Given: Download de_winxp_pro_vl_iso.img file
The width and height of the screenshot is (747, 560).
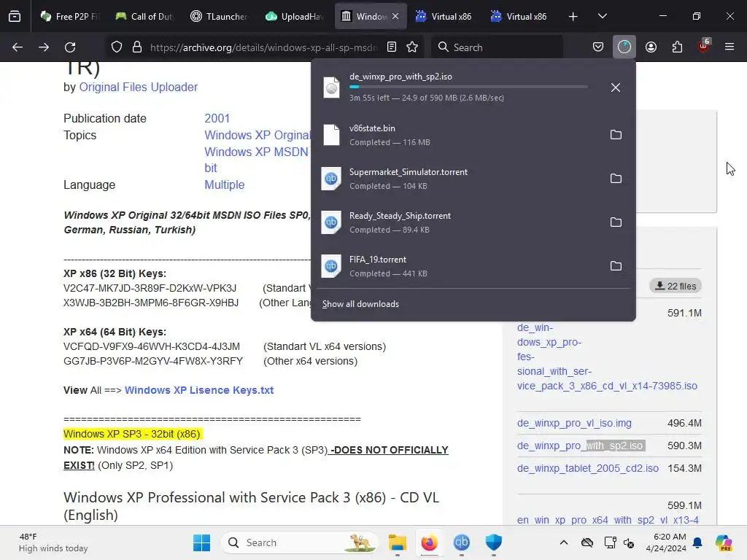Looking at the screenshot, I should (574, 424).
